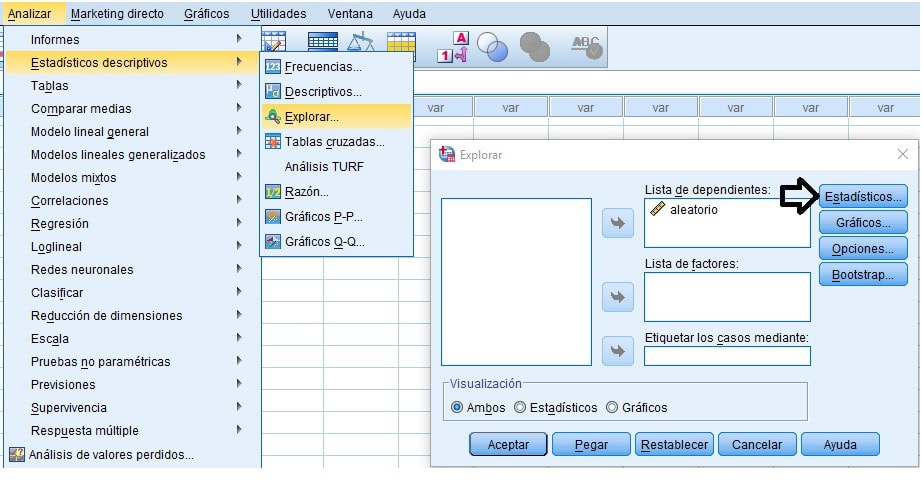
Task: Expand the Regresión submenu
Action: (x=239, y=222)
